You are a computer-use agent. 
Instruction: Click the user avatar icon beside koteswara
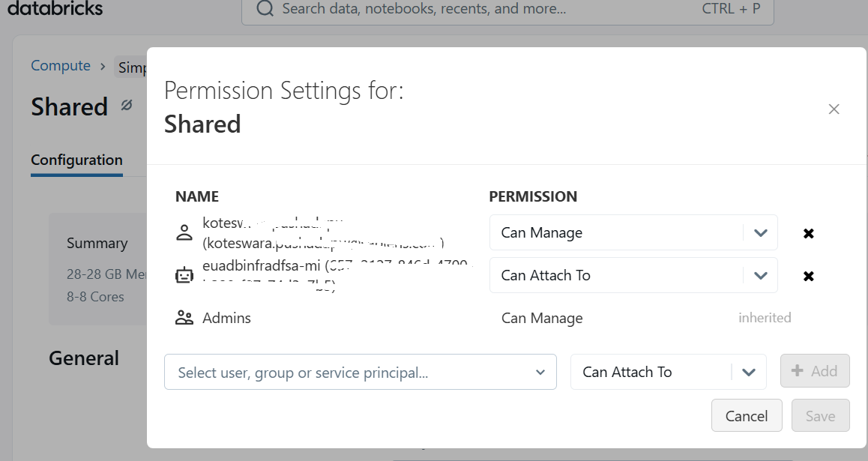[x=184, y=232]
